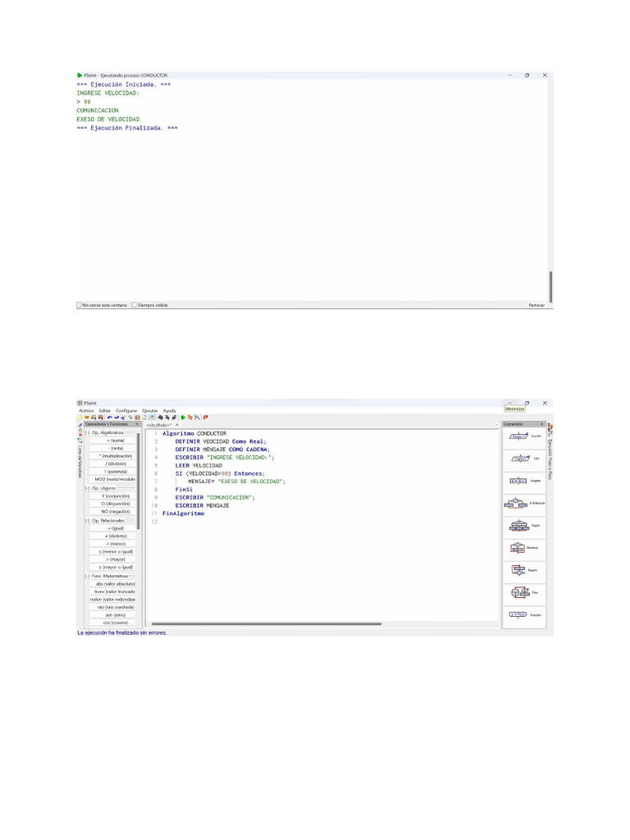This screenshot has width=630, height=840.
Task: Click the step-by-step execution toolbar icon
Action: pyautogui.click(x=189, y=418)
